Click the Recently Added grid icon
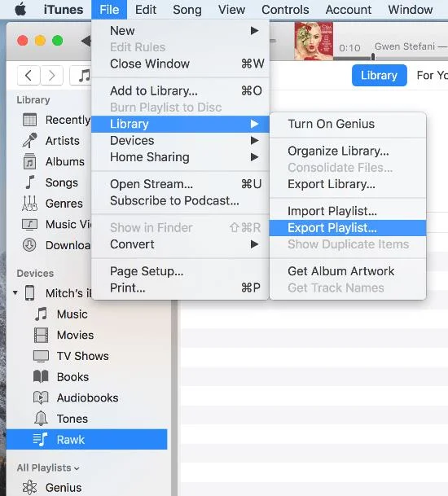Image resolution: width=448 pixels, height=496 pixels. (30, 120)
